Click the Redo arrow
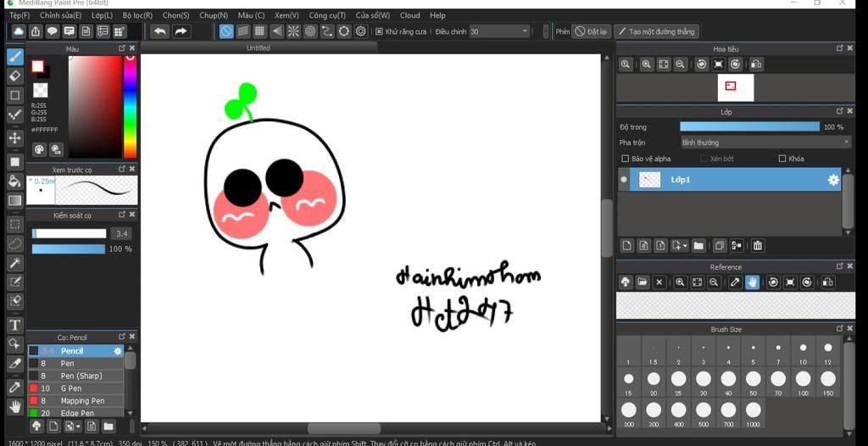This screenshot has height=446, width=868. [181, 31]
